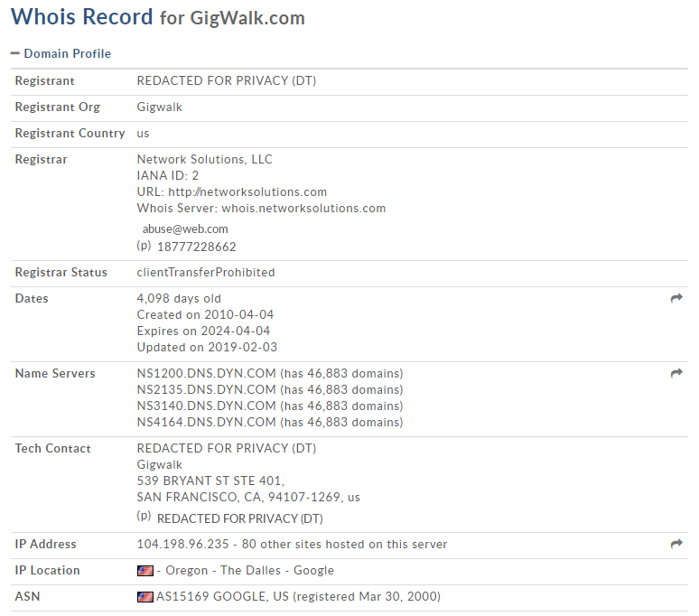Click the share arrow in IP Address row
The image size is (699, 616).
[x=676, y=544]
